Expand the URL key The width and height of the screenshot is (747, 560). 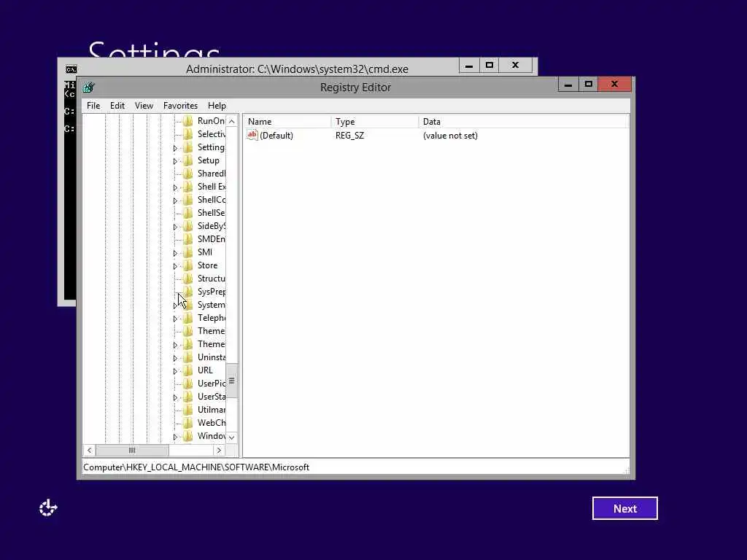[x=175, y=371]
